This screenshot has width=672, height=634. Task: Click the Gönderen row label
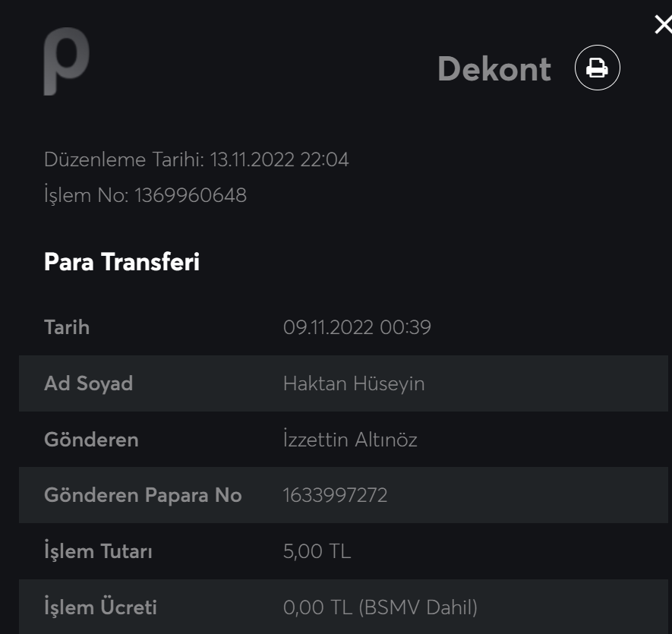(91, 440)
